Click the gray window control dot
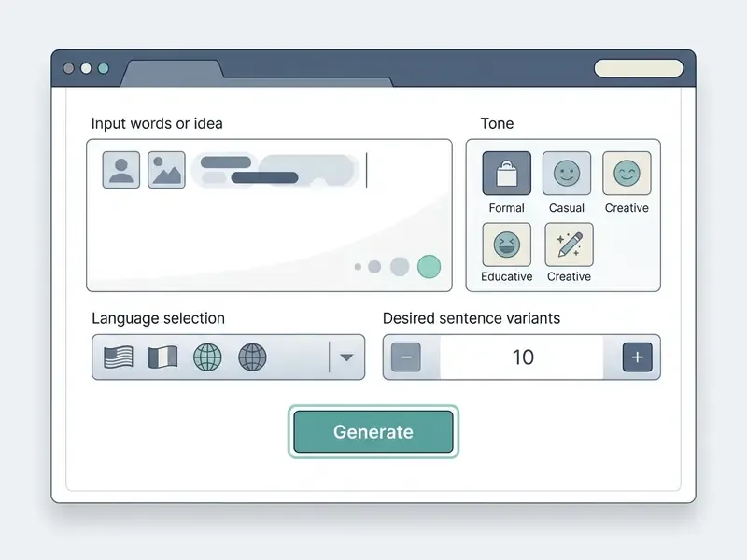747x560 pixels. pyautogui.click(x=68, y=68)
